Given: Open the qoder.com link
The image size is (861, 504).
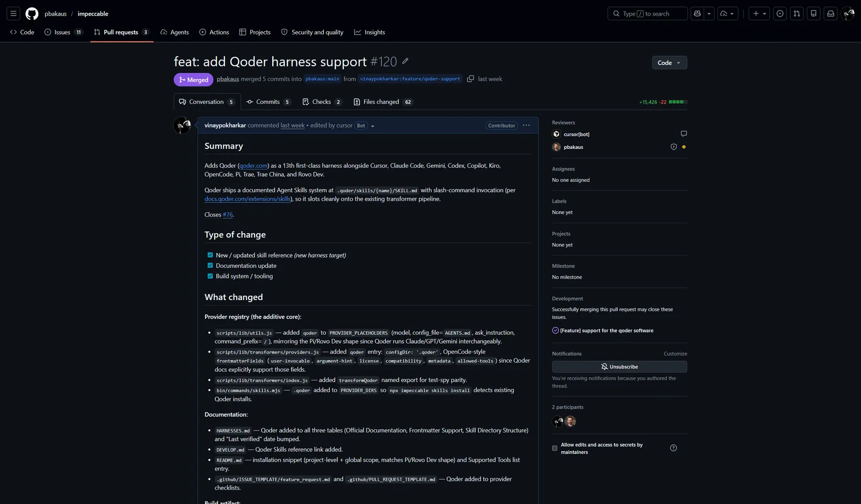Looking at the screenshot, I should tap(253, 166).
